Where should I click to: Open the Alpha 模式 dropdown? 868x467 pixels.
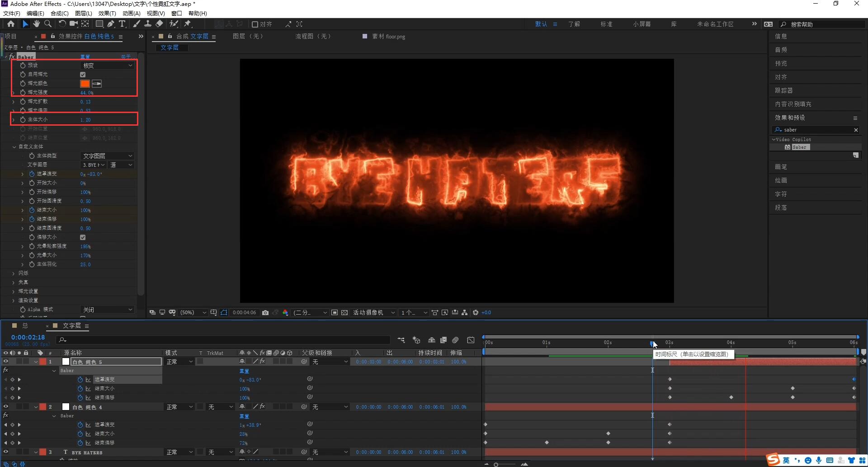(x=107, y=310)
